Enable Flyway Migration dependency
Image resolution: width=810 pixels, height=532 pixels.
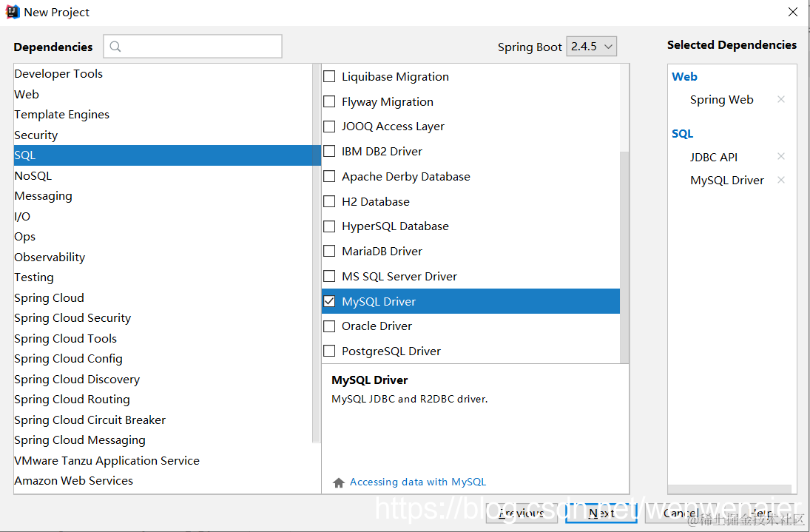[x=329, y=101]
